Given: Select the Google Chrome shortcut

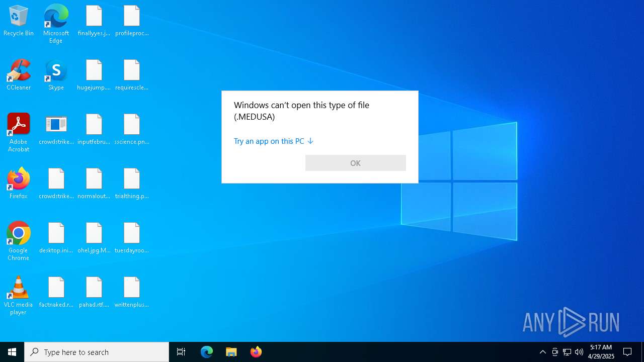Looking at the screenshot, I should [x=19, y=241].
